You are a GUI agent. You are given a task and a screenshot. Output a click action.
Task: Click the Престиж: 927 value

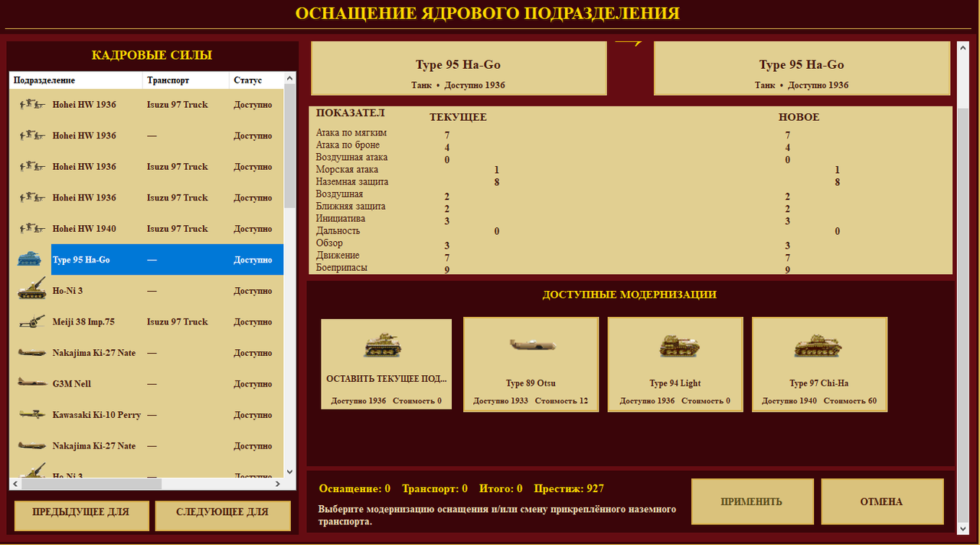tap(569, 488)
